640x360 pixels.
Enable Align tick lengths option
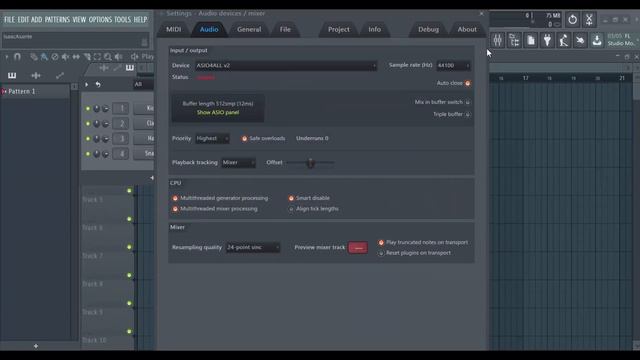point(291,209)
